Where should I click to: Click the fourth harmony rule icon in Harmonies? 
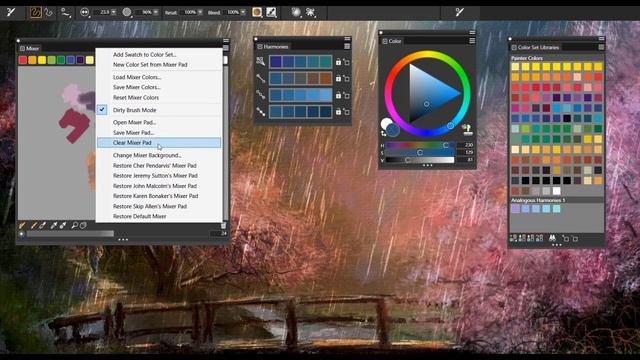click(260, 111)
